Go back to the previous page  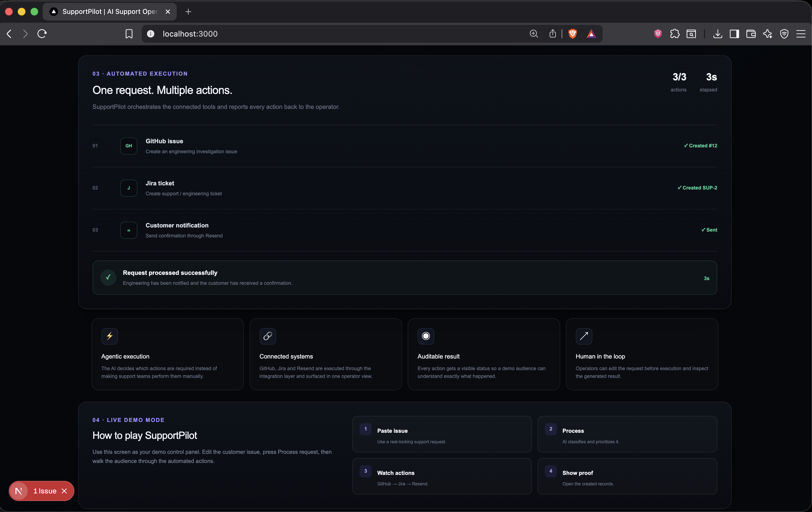coord(9,34)
